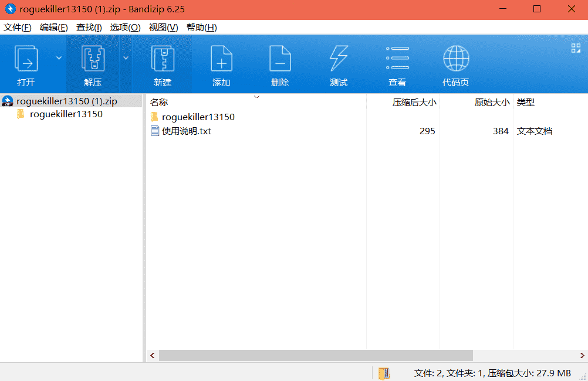
Task: Select roguekiller13150 (1).zip root in tree
Action: pos(67,101)
